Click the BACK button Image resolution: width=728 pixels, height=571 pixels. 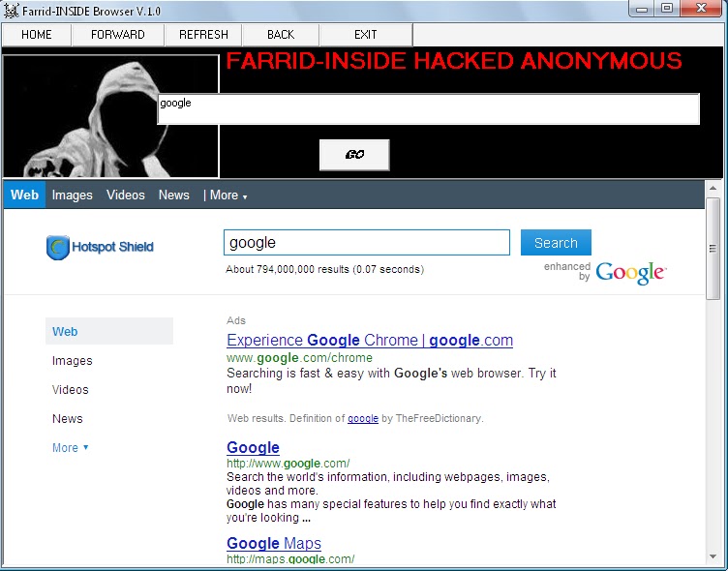(281, 35)
